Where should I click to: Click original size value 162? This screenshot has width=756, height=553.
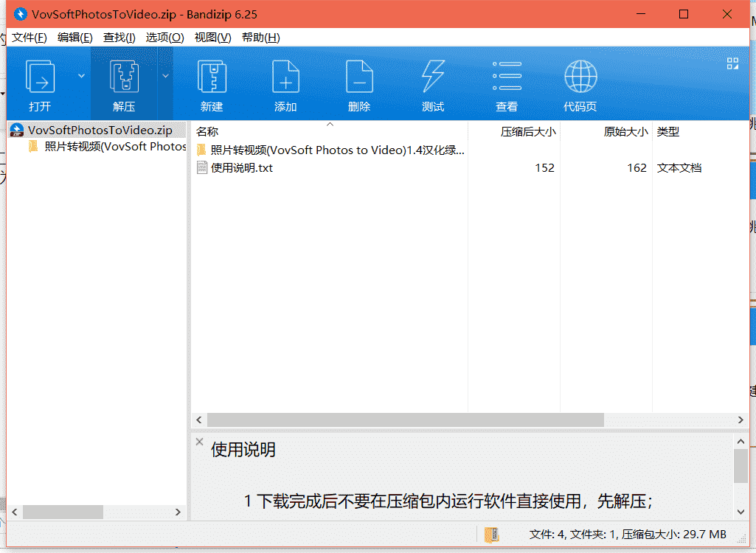click(x=637, y=168)
